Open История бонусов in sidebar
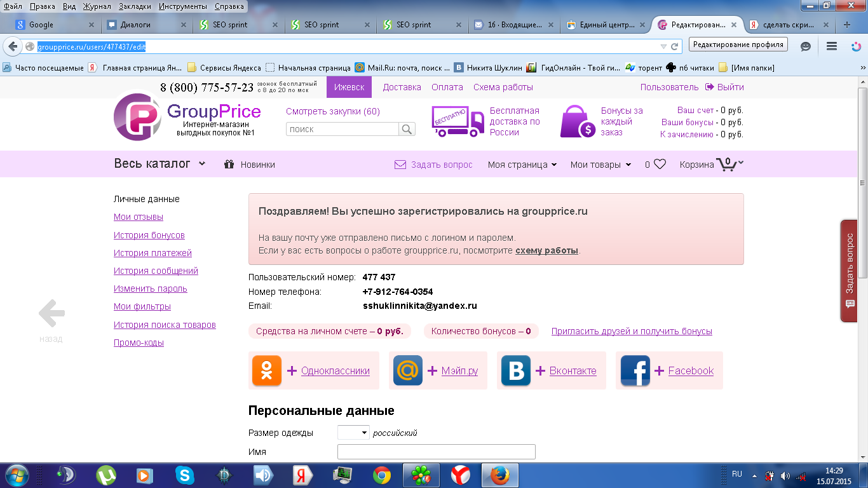The width and height of the screenshot is (868, 488). pyautogui.click(x=149, y=235)
